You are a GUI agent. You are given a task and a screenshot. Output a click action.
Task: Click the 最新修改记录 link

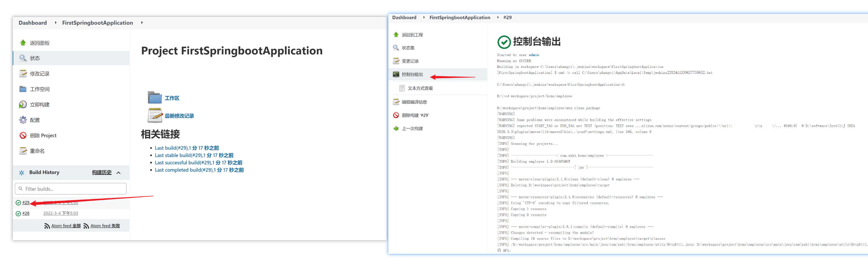click(179, 116)
